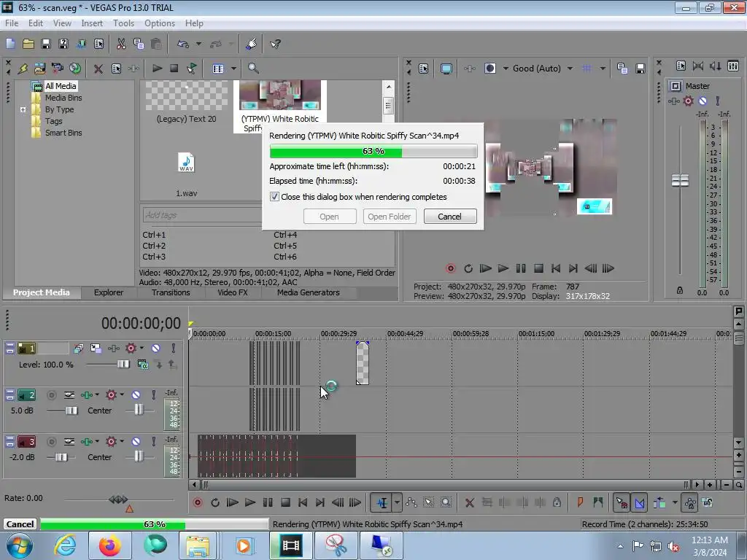Toggle Solo on audio track 2

click(153, 394)
